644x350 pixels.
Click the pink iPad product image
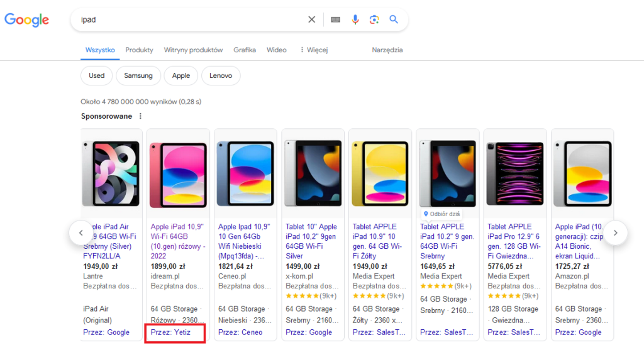178,175
